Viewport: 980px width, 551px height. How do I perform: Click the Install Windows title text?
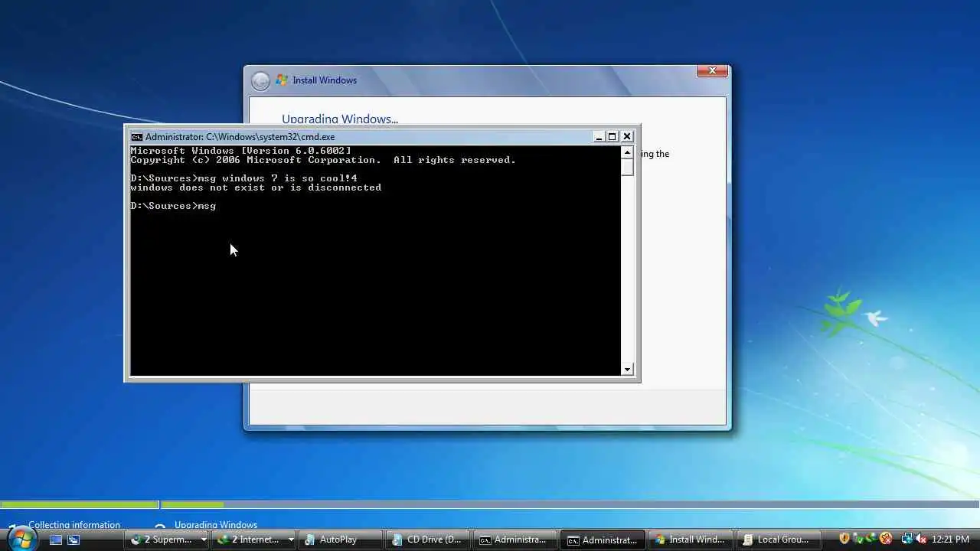[325, 80]
